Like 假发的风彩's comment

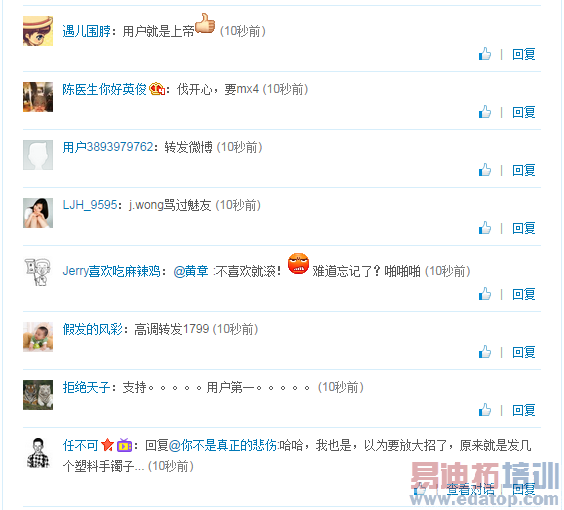pyautogui.click(x=485, y=352)
